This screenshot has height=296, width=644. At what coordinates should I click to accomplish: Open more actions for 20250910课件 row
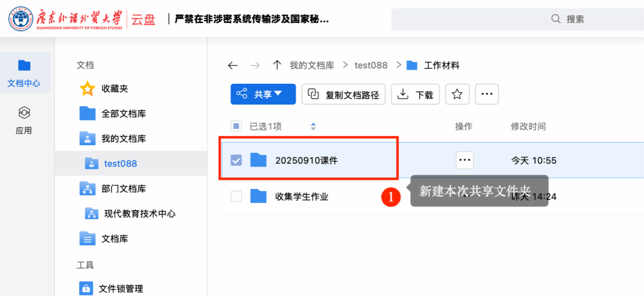pyautogui.click(x=464, y=160)
